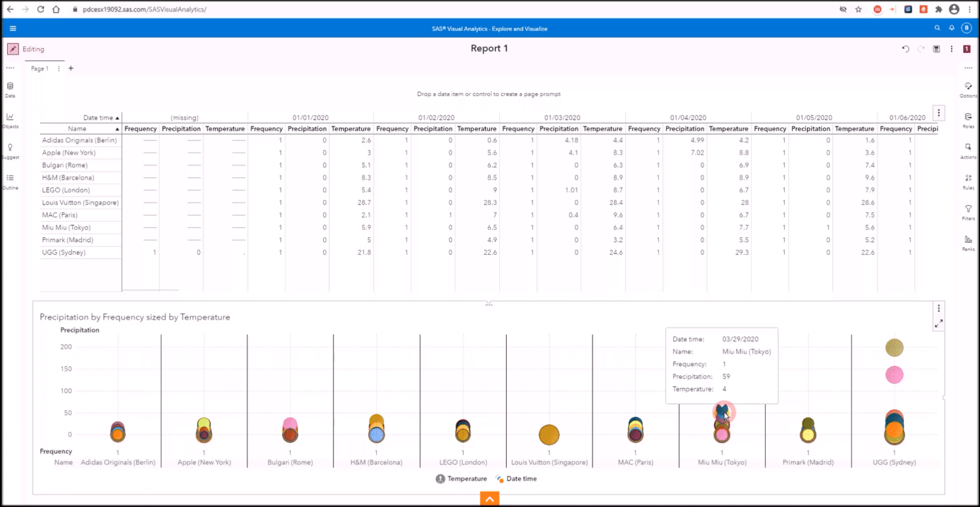Toggle the Temperature legend item
Viewport: 980px width, 507px height.
point(462,478)
